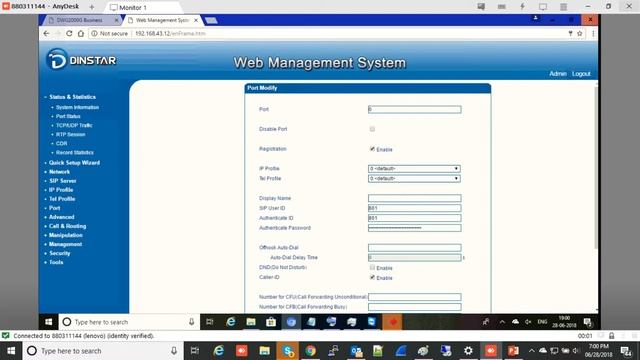The image size is (640, 360).
Task: Enable the DND Do Not Disturb checkbox
Action: (372, 267)
